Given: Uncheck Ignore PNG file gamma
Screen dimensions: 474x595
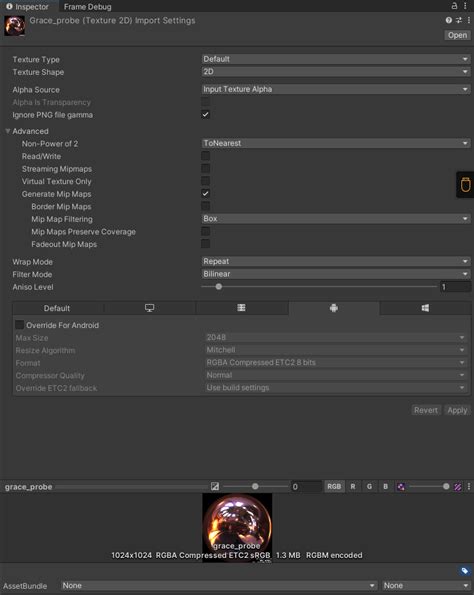Looking at the screenshot, I should [x=205, y=115].
